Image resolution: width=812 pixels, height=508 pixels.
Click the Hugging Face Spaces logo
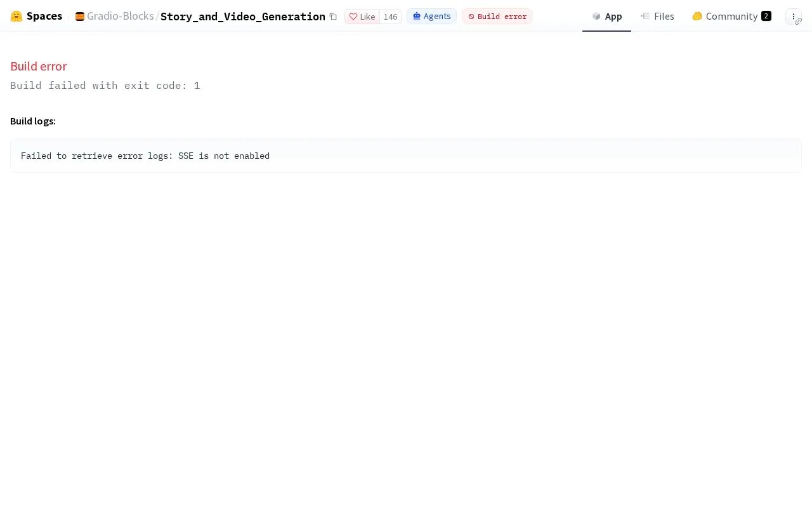click(x=36, y=17)
